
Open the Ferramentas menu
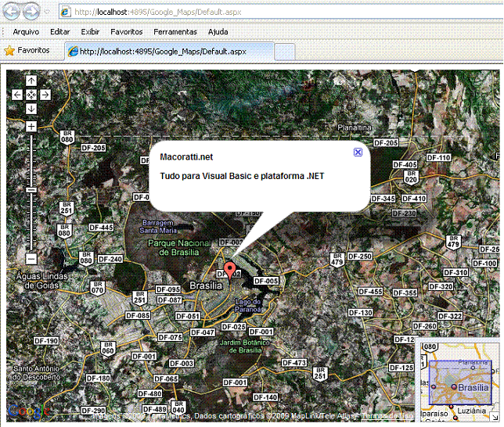tap(175, 32)
